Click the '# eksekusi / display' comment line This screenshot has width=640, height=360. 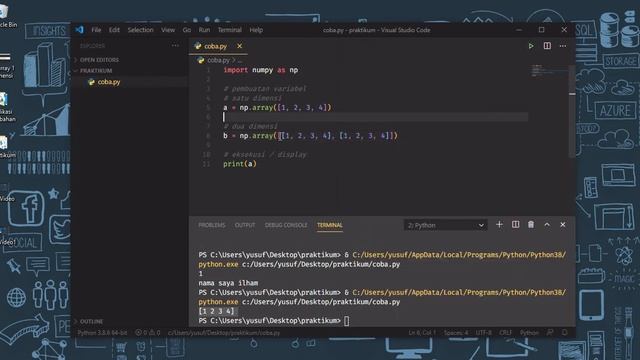click(x=264, y=155)
